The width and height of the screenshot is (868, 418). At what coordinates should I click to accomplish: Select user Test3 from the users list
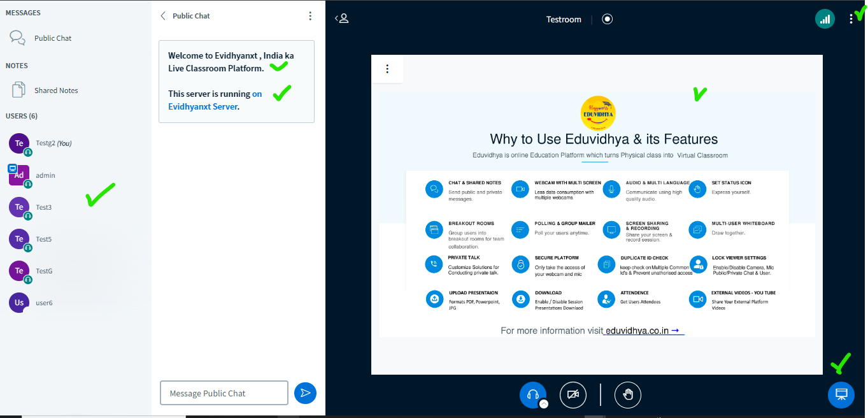[43, 207]
